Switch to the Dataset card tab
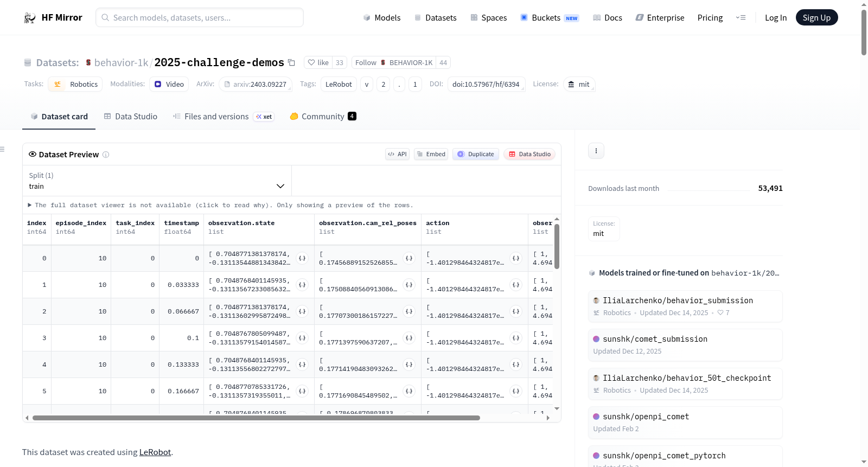868x467 pixels. pos(59,117)
